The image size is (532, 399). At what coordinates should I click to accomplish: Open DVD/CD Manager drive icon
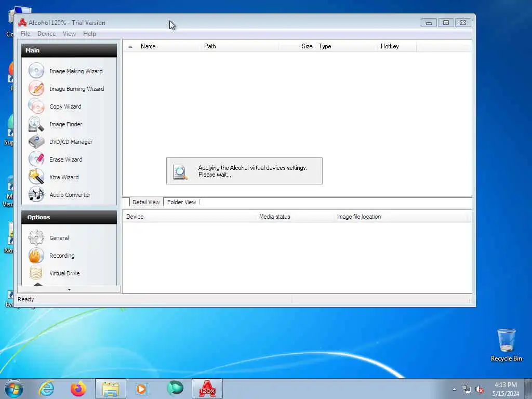coord(36,141)
